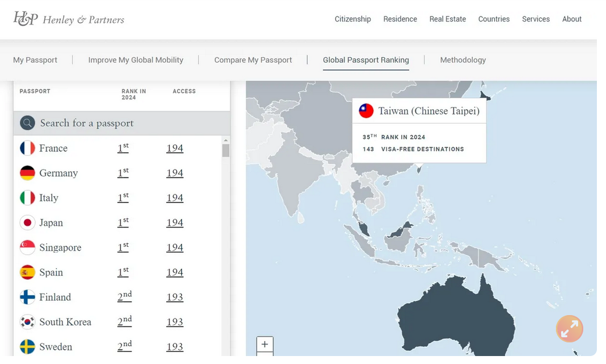Click the Japan flag icon
Viewport: 606px width, 364px height.
point(27,222)
